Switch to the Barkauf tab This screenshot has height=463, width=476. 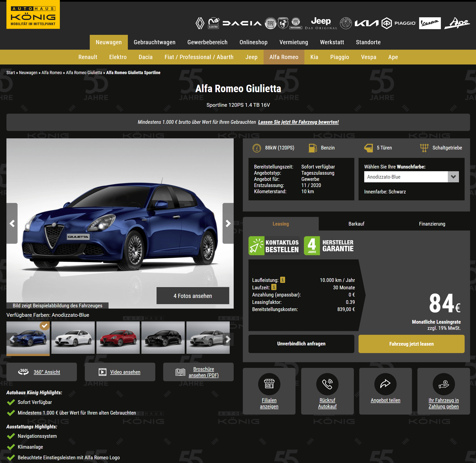point(356,224)
